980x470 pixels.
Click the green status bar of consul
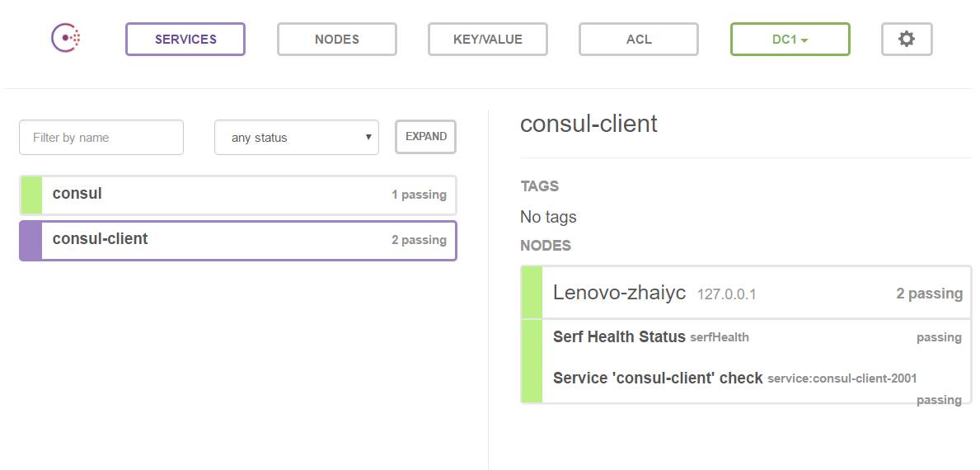click(x=30, y=195)
